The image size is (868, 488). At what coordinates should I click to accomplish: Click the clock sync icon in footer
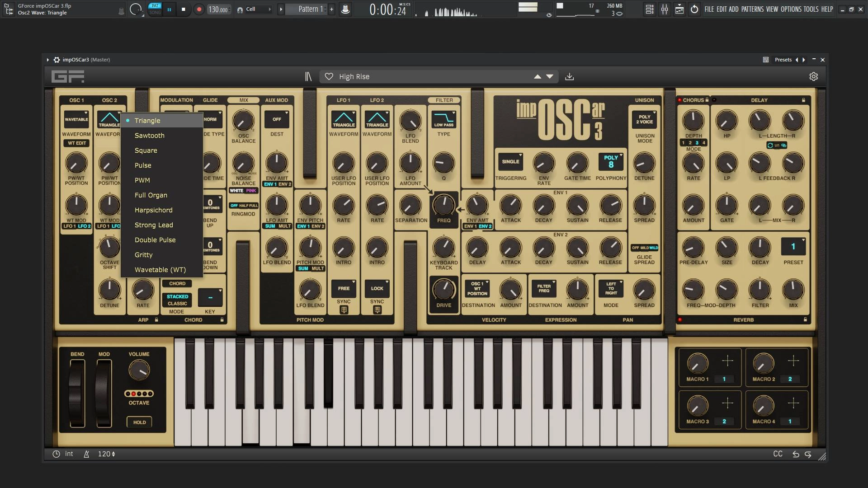tap(56, 454)
